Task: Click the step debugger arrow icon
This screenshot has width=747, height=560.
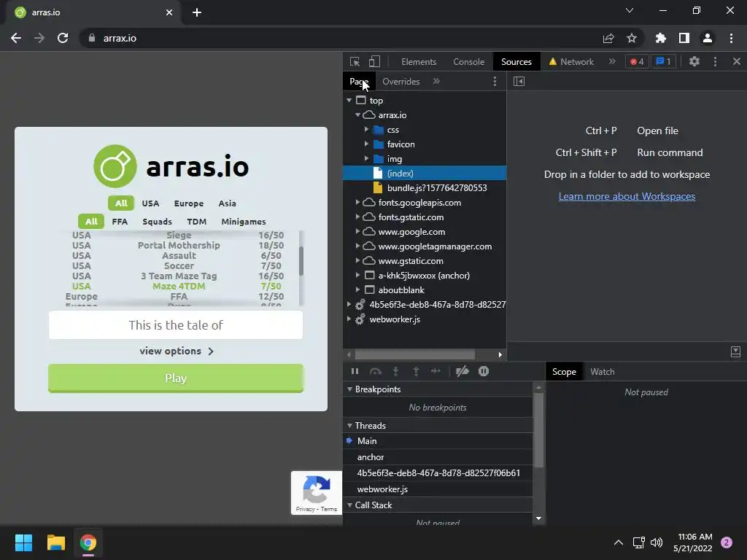Action: (x=436, y=371)
